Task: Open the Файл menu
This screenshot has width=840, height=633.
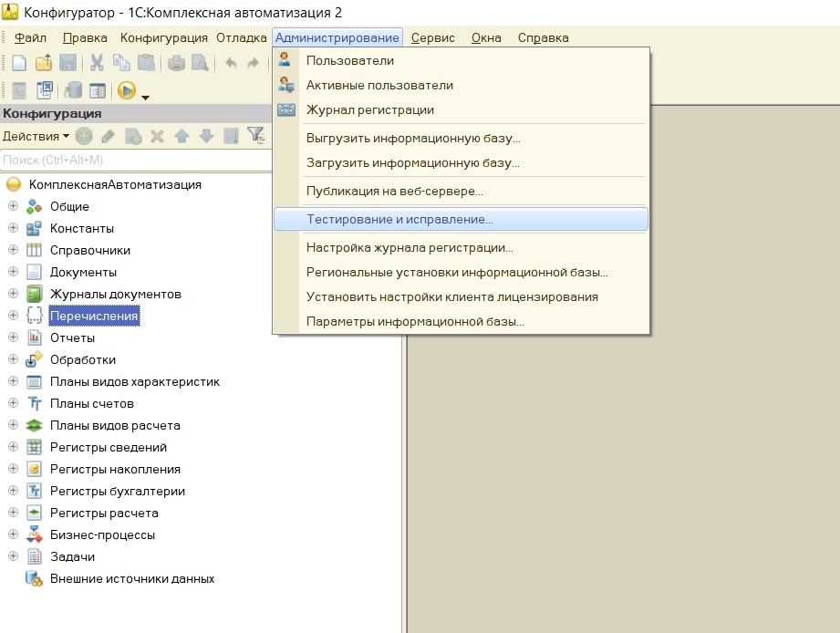Action: coord(30,38)
